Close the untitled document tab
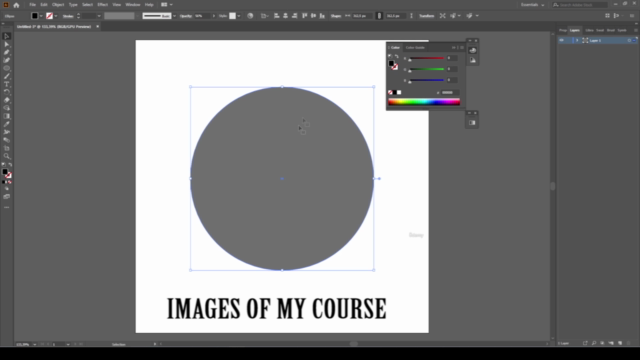 coord(98,27)
